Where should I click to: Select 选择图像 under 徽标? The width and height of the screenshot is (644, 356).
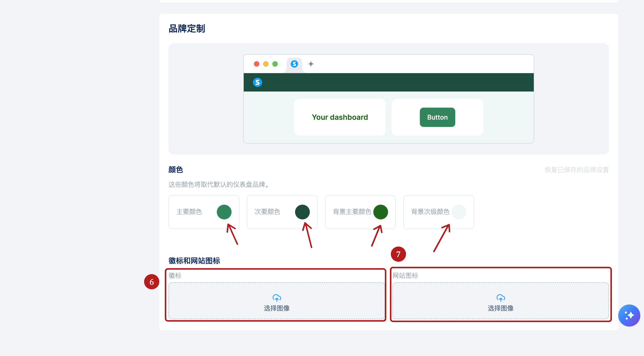click(x=276, y=308)
